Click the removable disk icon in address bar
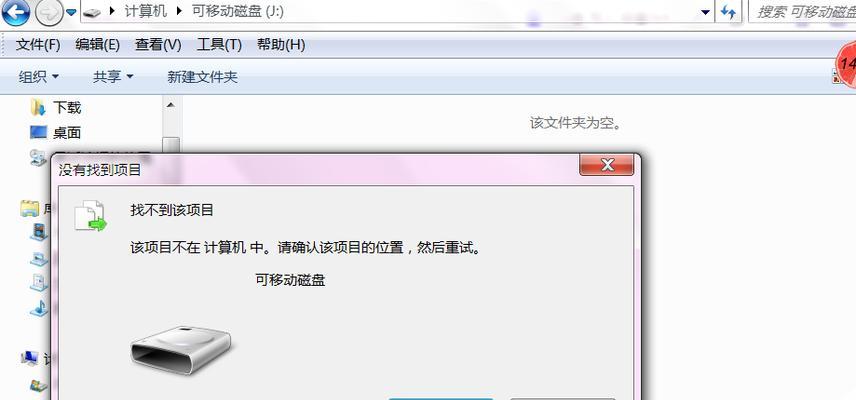 coord(94,12)
